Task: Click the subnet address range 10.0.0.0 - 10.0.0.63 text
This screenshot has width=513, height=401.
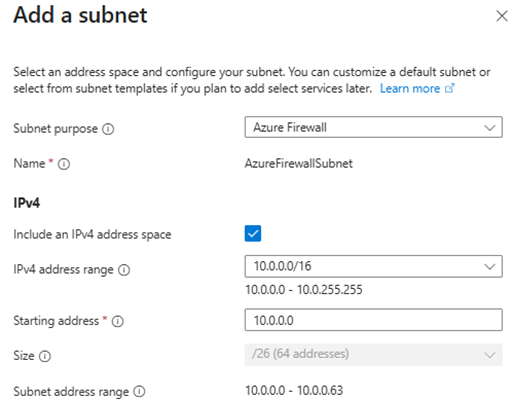Action: [294, 390]
